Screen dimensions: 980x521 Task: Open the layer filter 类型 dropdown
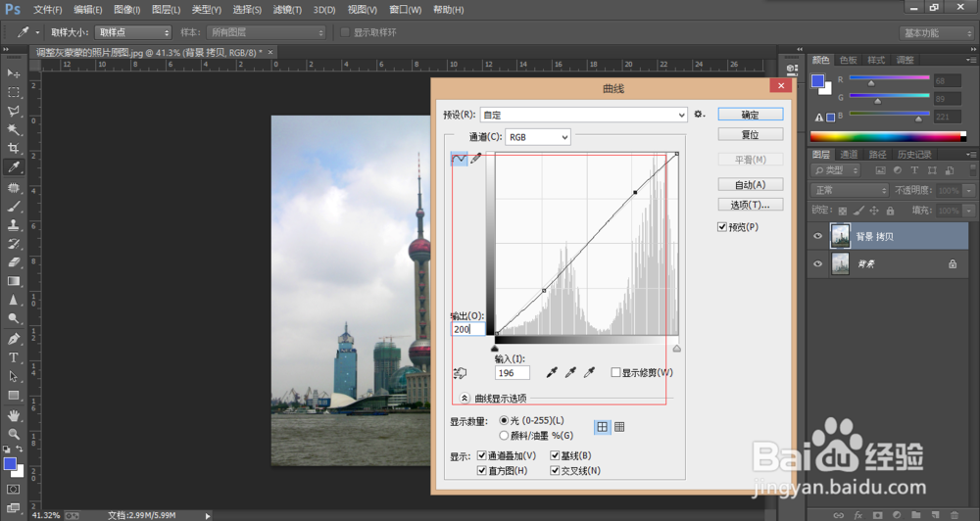[x=836, y=170]
